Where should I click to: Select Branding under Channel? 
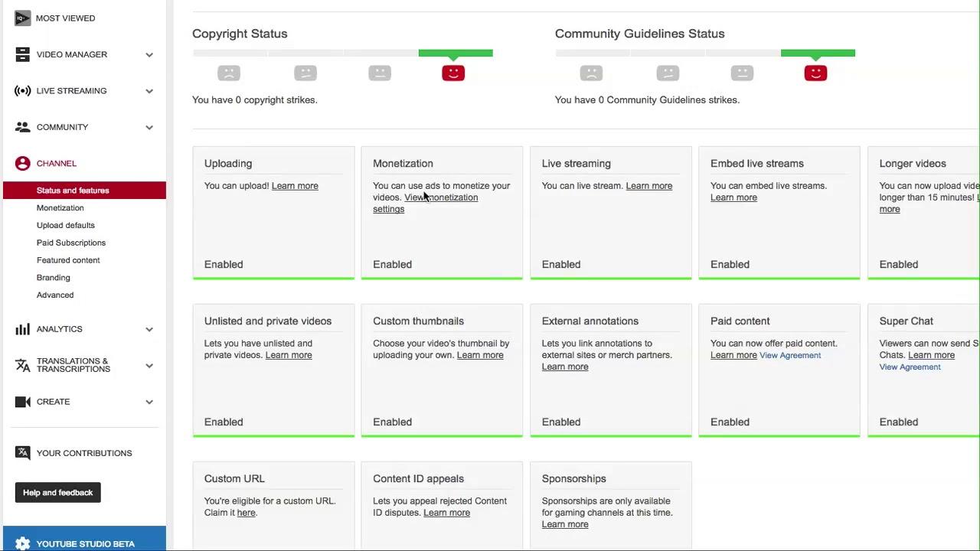coord(53,278)
